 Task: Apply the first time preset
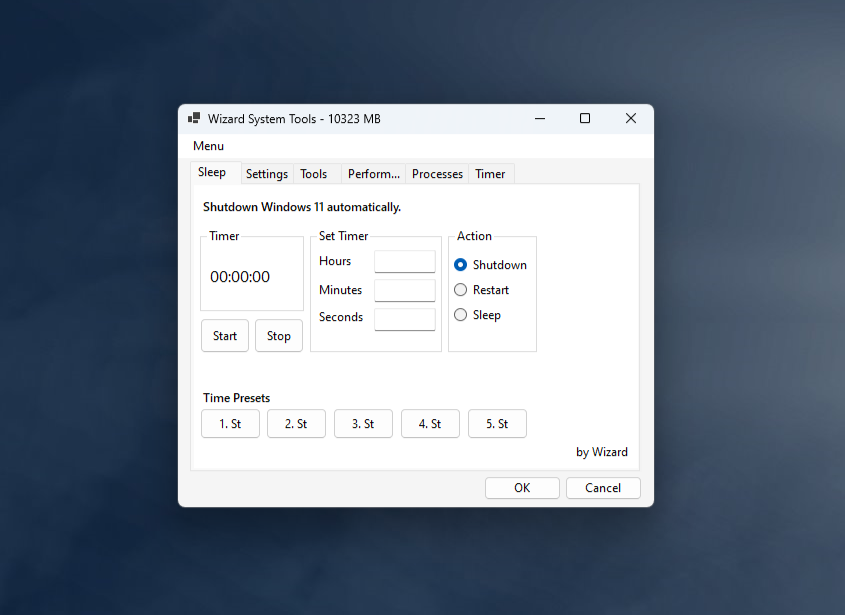230,423
